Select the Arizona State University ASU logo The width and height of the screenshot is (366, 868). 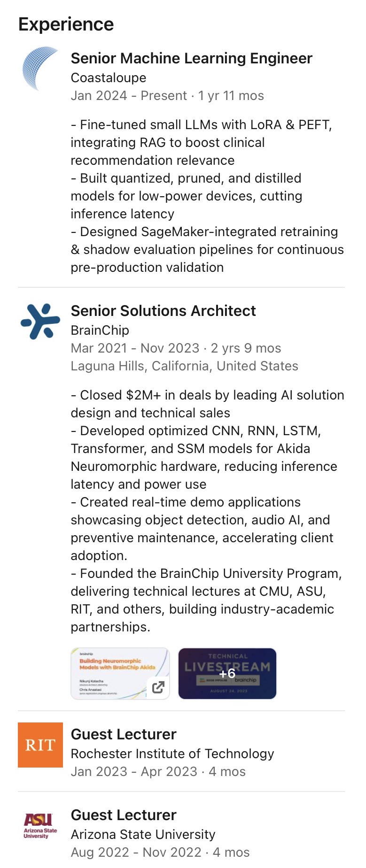40,825
